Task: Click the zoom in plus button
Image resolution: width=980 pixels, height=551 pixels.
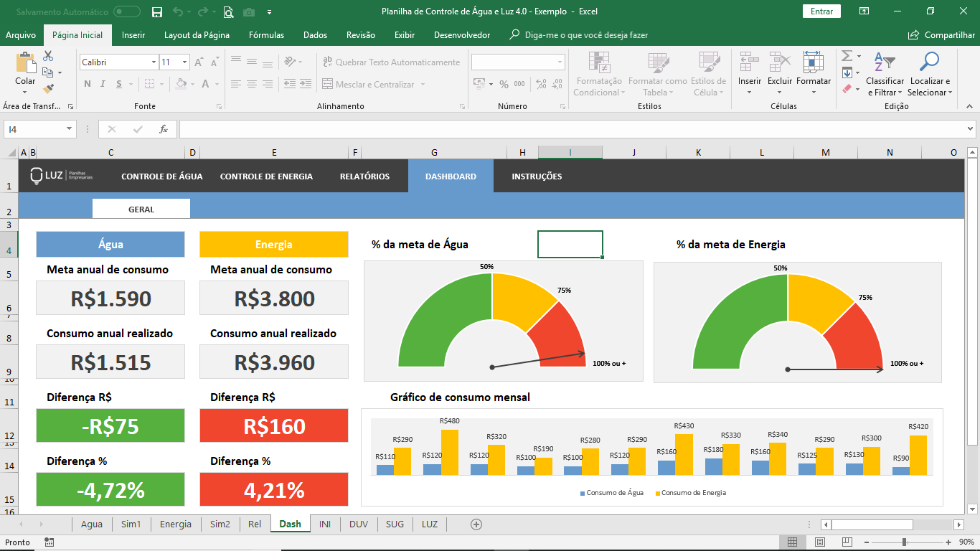Action: click(x=948, y=542)
